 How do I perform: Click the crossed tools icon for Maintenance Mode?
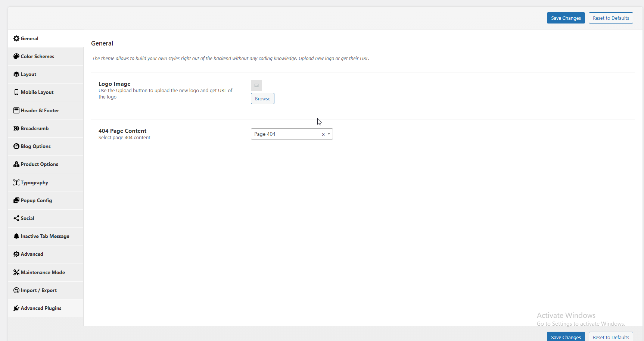(16, 272)
